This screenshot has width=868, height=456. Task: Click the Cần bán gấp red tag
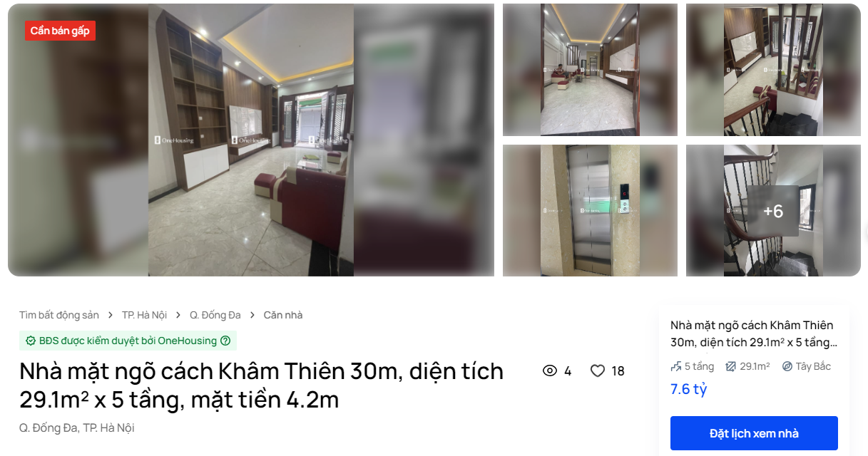60,31
